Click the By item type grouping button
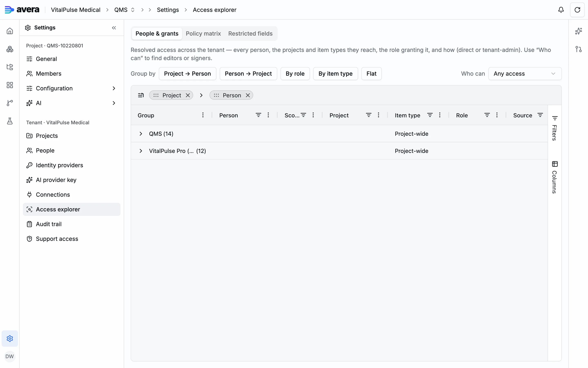Screen dimensions: 588x368 (335, 74)
